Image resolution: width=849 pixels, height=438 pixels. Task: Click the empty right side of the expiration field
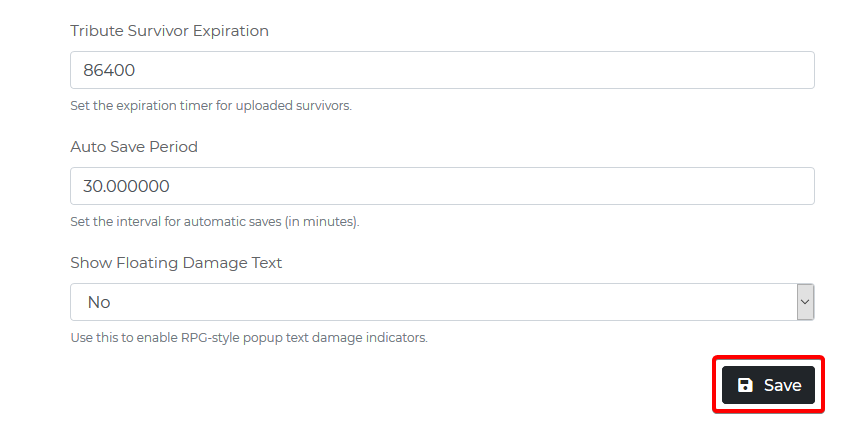[650, 70]
